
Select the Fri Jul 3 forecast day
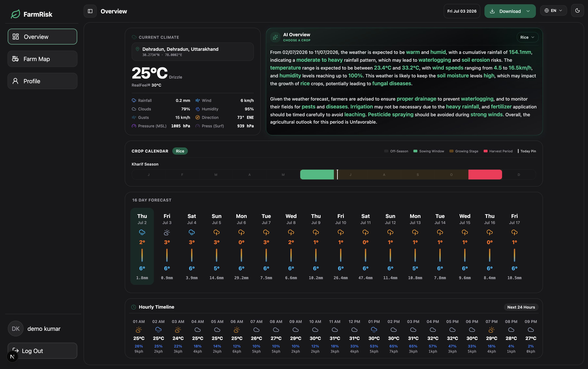167,246
